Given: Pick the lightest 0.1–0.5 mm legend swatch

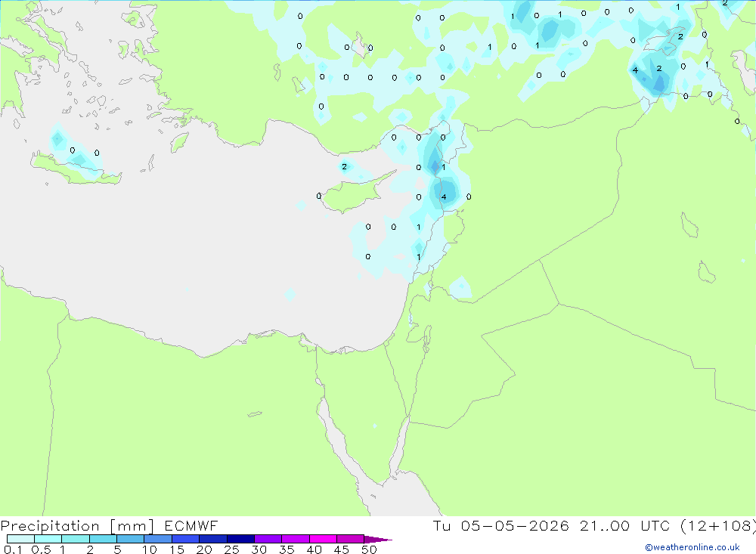Looking at the screenshot, I should click(x=20, y=539).
